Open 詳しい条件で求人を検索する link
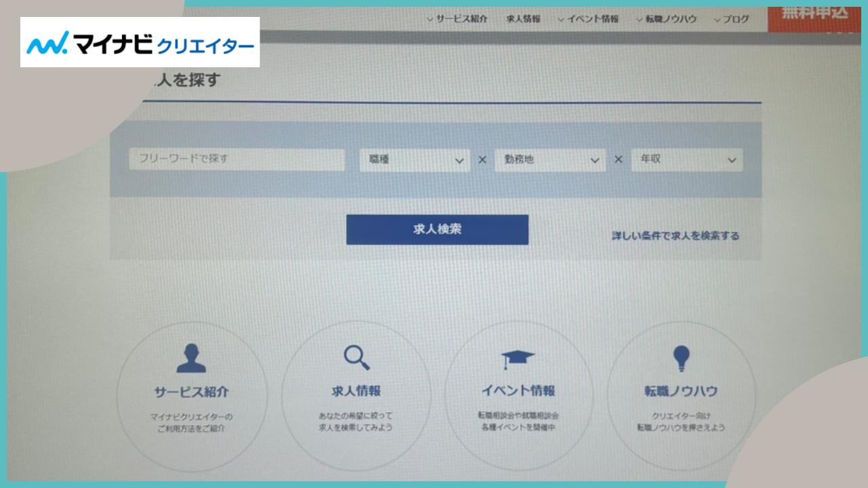This screenshot has height=488, width=868. [x=675, y=236]
